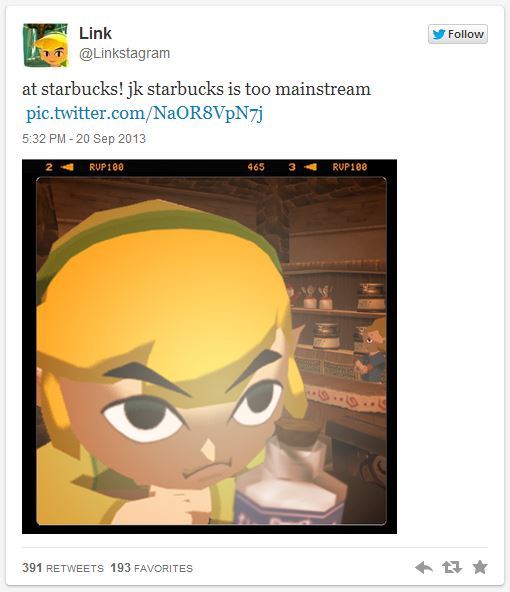Click the potion bottle in the photo
Image resolution: width=510 pixels, height=592 pixels.
coord(291,481)
